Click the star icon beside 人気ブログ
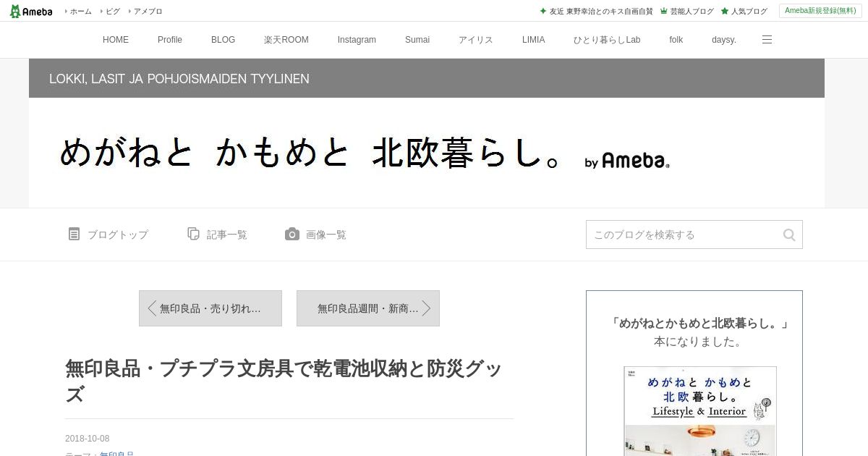The width and height of the screenshot is (868, 456). (x=724, y=11)
